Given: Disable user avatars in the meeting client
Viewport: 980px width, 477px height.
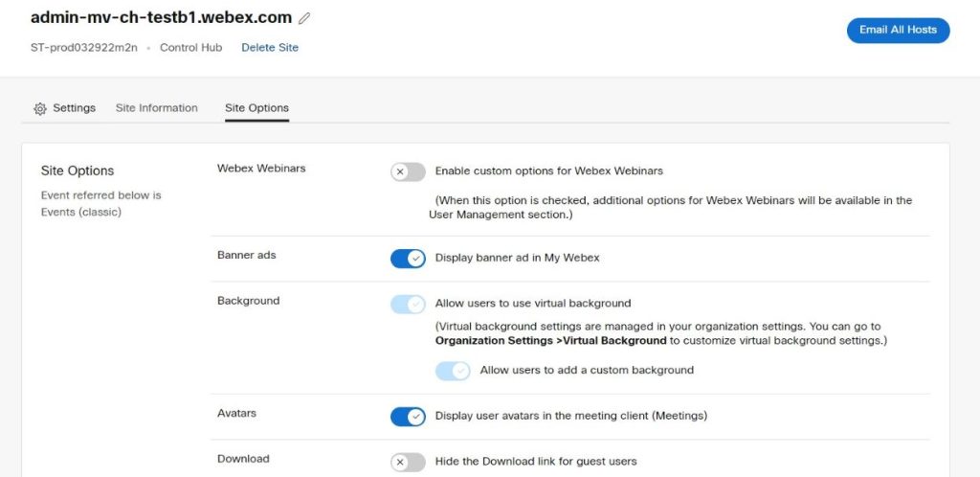Looking at the screenshot, I should 408,417.
